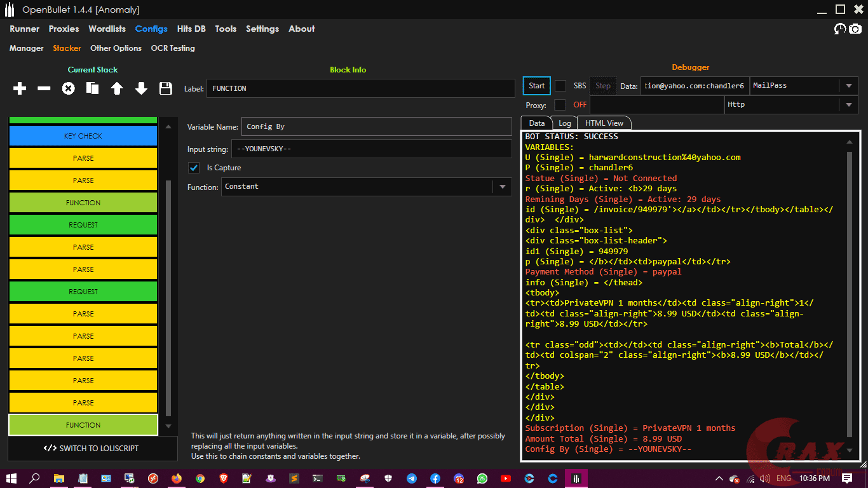Open the Wordlists menu
The height and width of the screenshot is (488, 868).
coord(107,29)
